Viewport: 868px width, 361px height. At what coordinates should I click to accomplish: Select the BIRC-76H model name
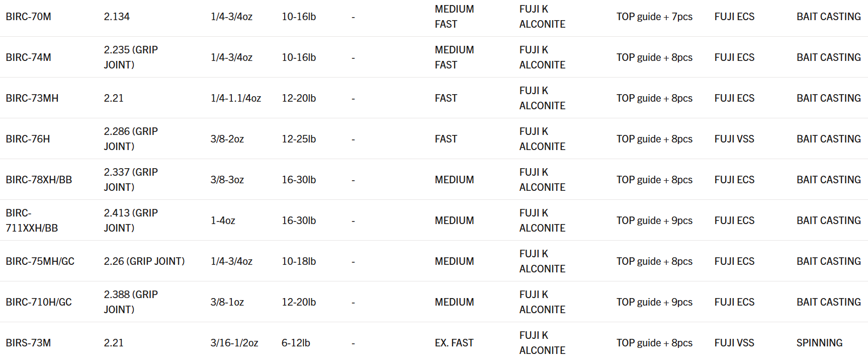click(28, 139)
